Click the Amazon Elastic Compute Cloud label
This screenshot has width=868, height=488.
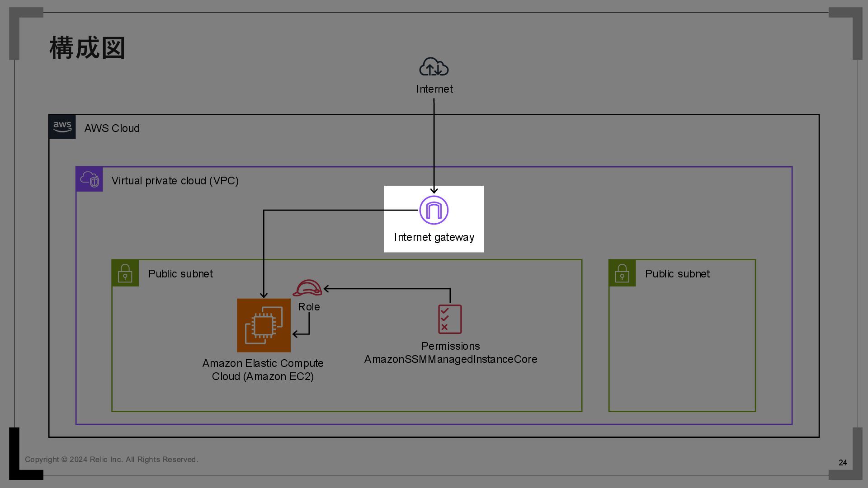click(263, 370)
